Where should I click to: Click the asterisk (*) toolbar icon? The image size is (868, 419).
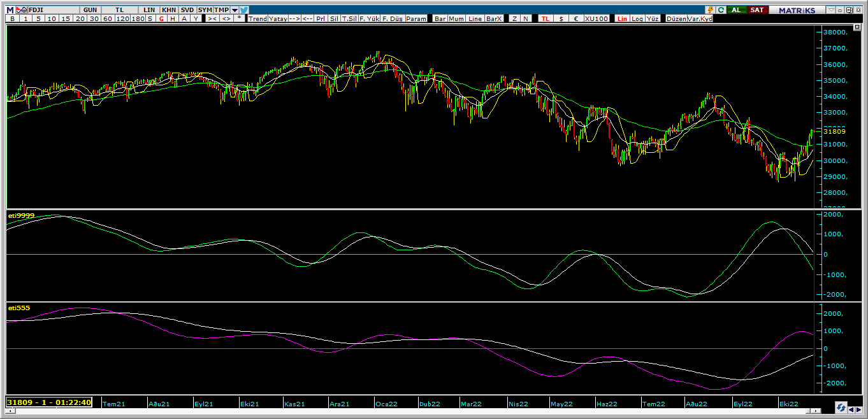(239, 19)
